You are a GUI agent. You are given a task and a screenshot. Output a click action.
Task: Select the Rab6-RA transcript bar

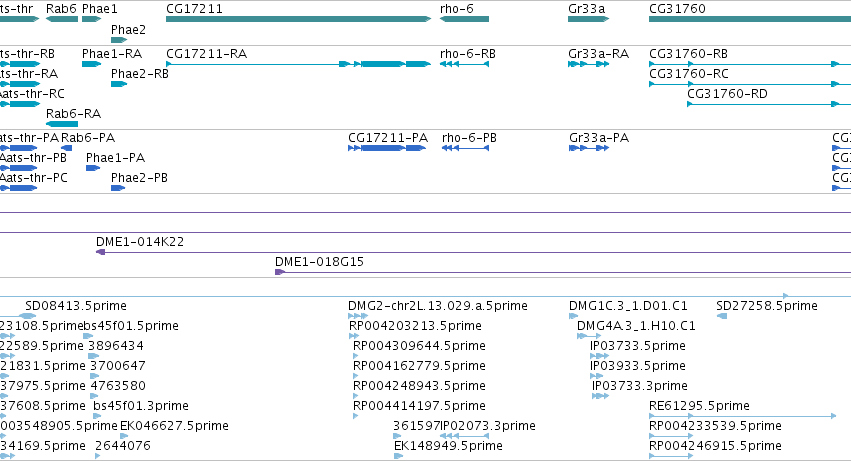point(62,124)
